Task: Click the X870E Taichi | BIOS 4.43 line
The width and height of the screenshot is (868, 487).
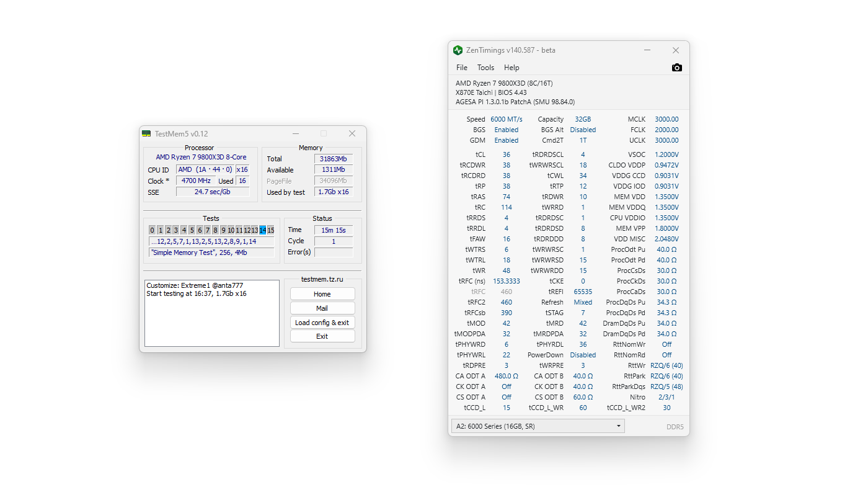Action: tap(491, 92)
